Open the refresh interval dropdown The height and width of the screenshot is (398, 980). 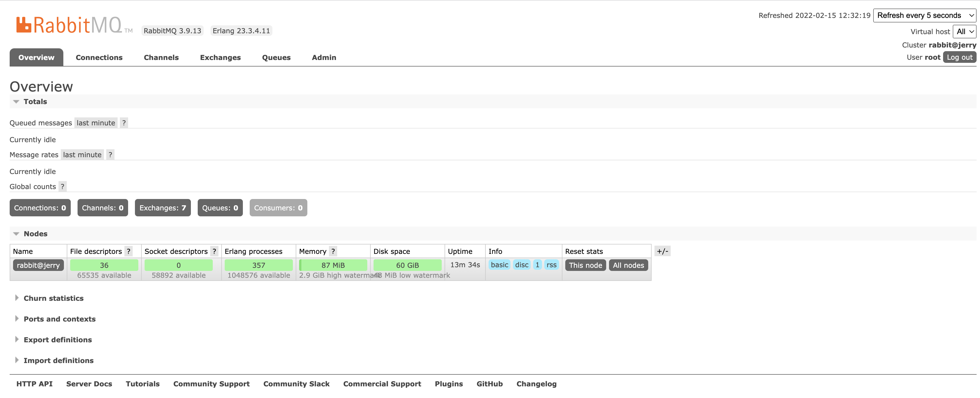pos(924,16)
